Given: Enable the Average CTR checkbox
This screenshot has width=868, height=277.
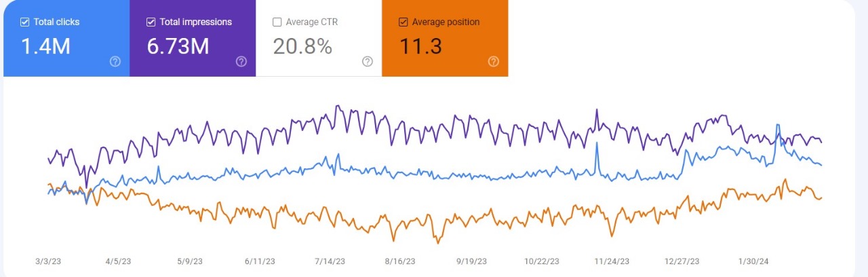Looking at the screenshot, I should (x=277, y=22).
